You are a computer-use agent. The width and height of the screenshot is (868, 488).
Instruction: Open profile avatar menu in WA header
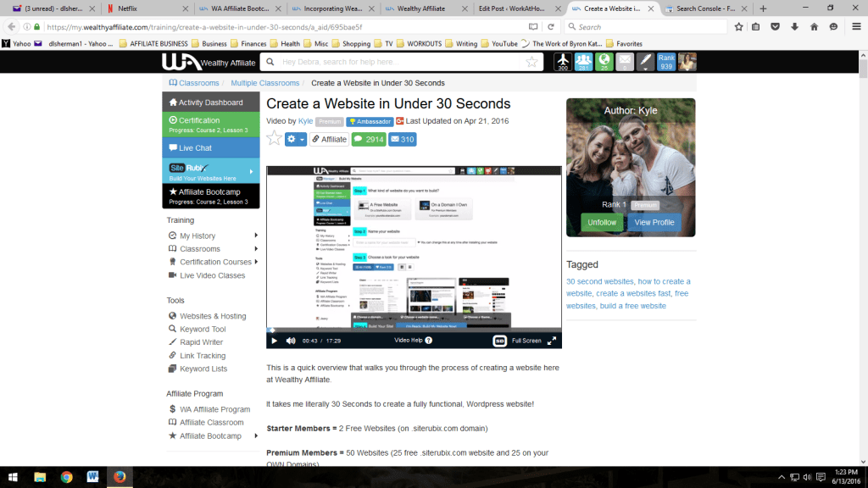(x=687, y=61)
